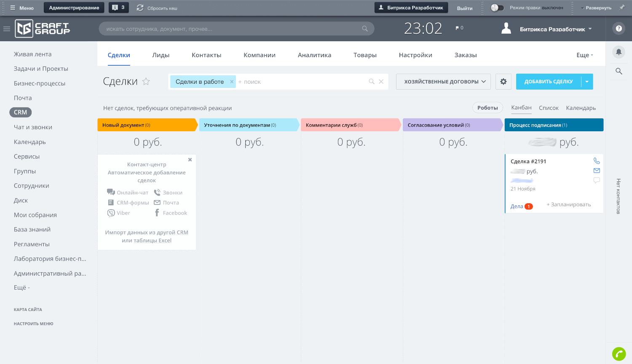Click the magnifier icon in right sidebar

pos(618,71)
